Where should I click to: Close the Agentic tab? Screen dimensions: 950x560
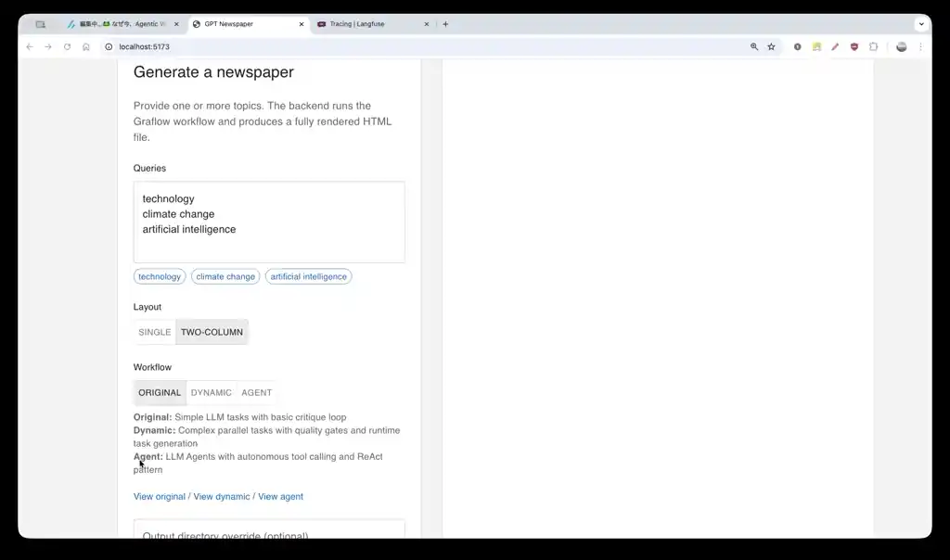tap(176, 24)
